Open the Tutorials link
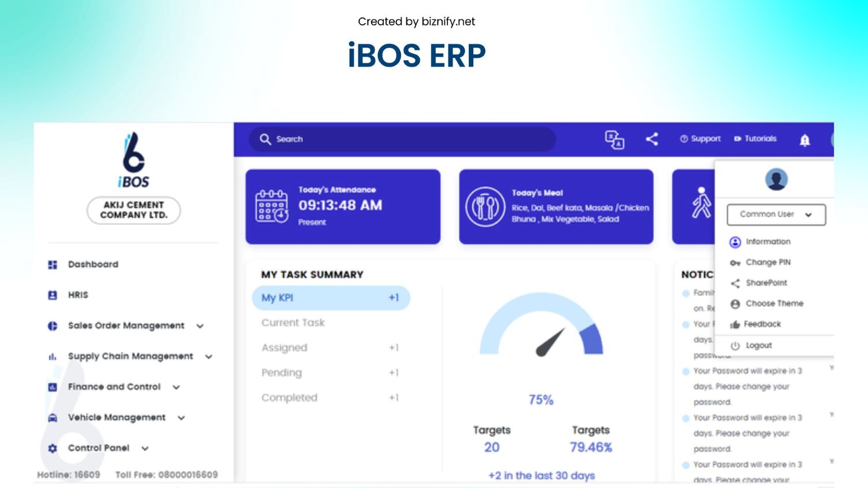The image size is (868, 488). [755, 139]
